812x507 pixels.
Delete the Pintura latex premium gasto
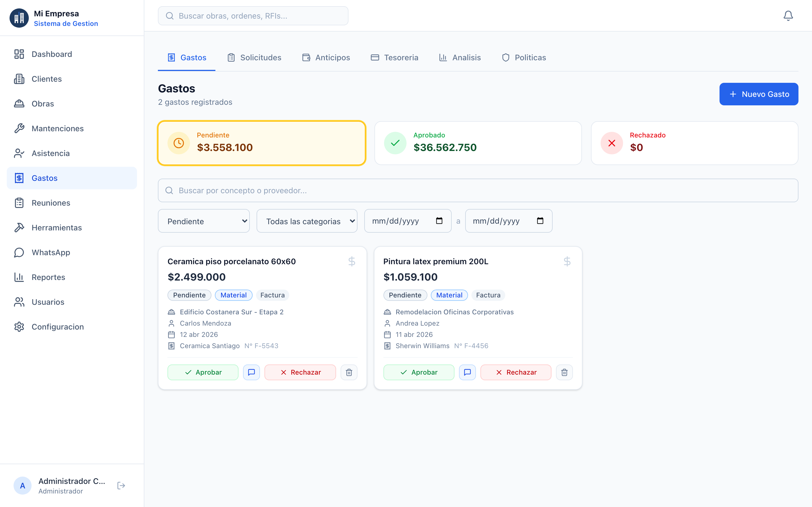tap(564, 372)
